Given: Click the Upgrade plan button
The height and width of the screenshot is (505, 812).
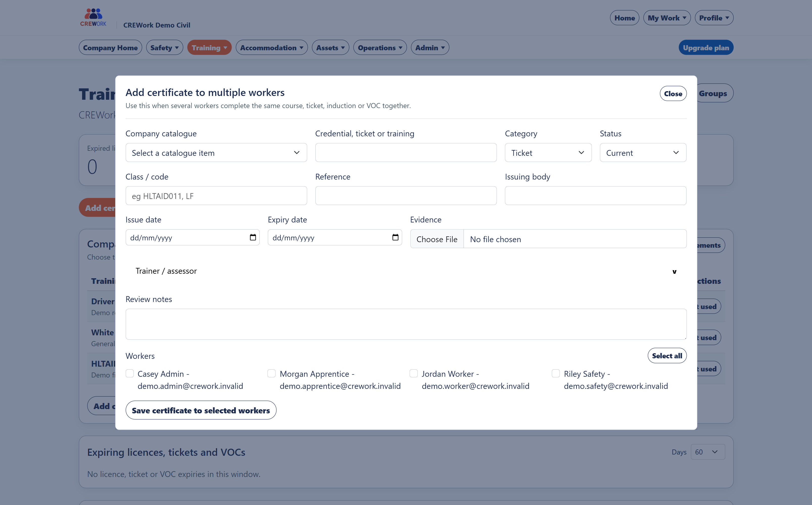Looking at the screenshot, I should (x=706, y=48).
